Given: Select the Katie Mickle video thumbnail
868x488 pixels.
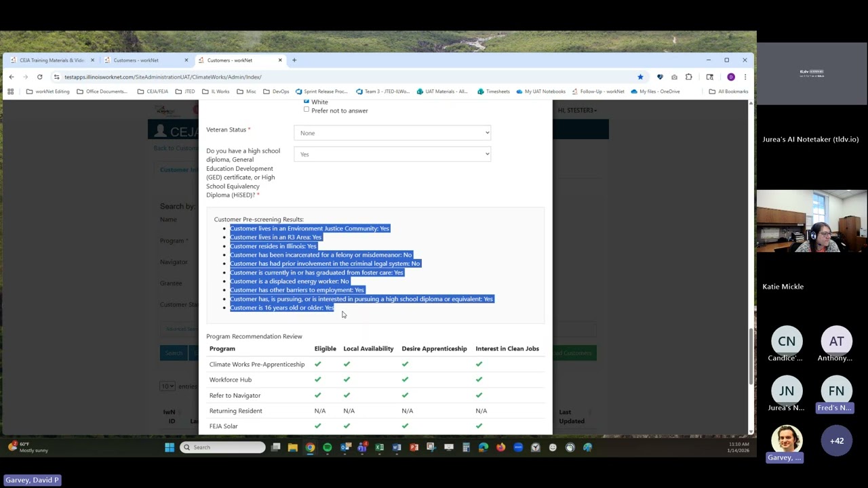Looking at the screenshot, I should coord(812,221).
